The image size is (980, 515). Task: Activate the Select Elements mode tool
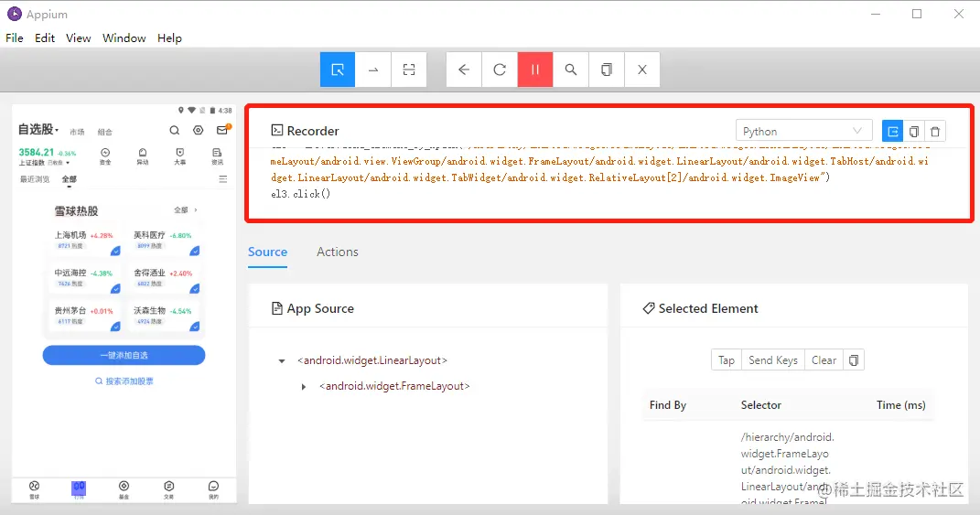point(338,70)
